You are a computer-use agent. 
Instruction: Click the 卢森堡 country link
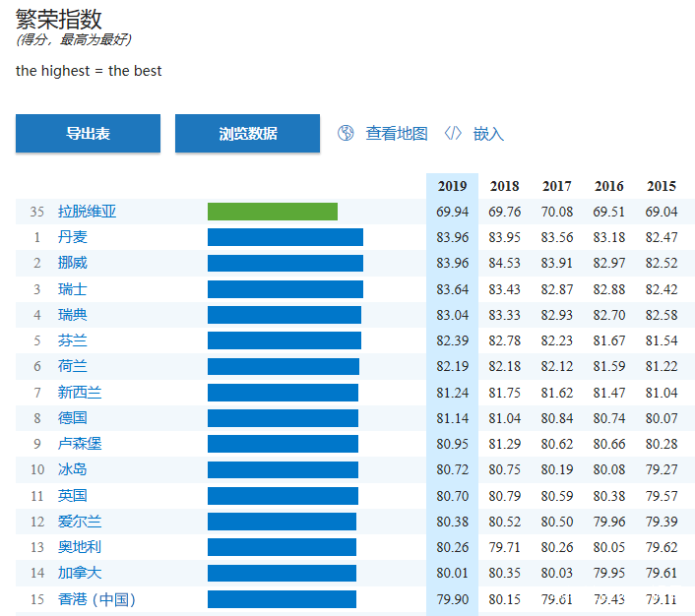(x=80, y=444)
